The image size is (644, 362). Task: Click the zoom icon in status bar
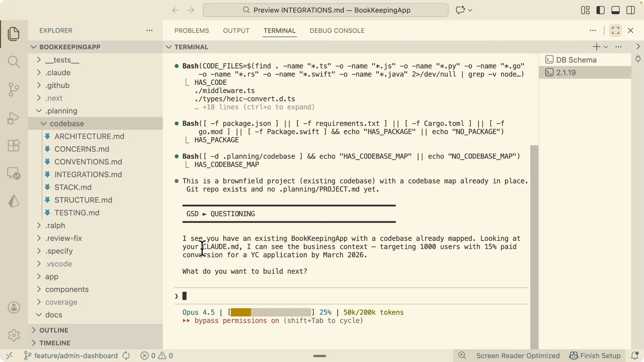pyautogui.click(x=462, y=356)
